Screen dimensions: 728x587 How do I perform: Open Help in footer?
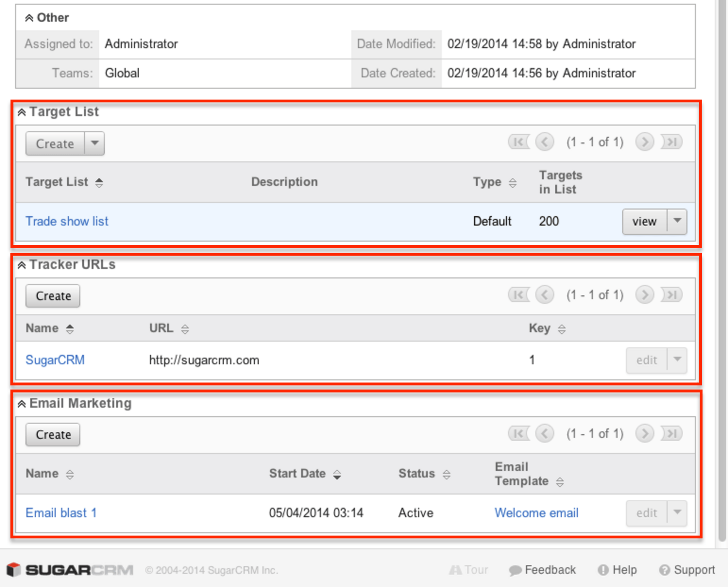click(x=617, y=570)
